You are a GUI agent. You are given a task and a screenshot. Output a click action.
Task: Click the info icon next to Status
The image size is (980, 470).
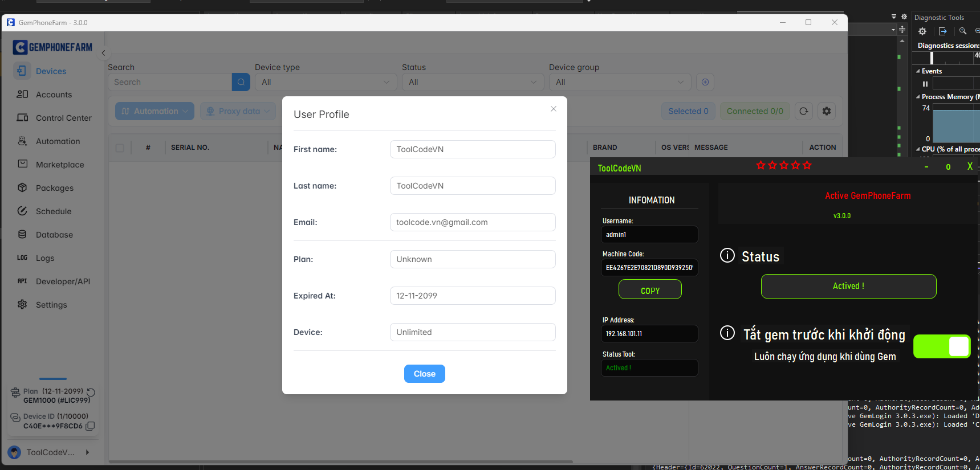(727, 255)
